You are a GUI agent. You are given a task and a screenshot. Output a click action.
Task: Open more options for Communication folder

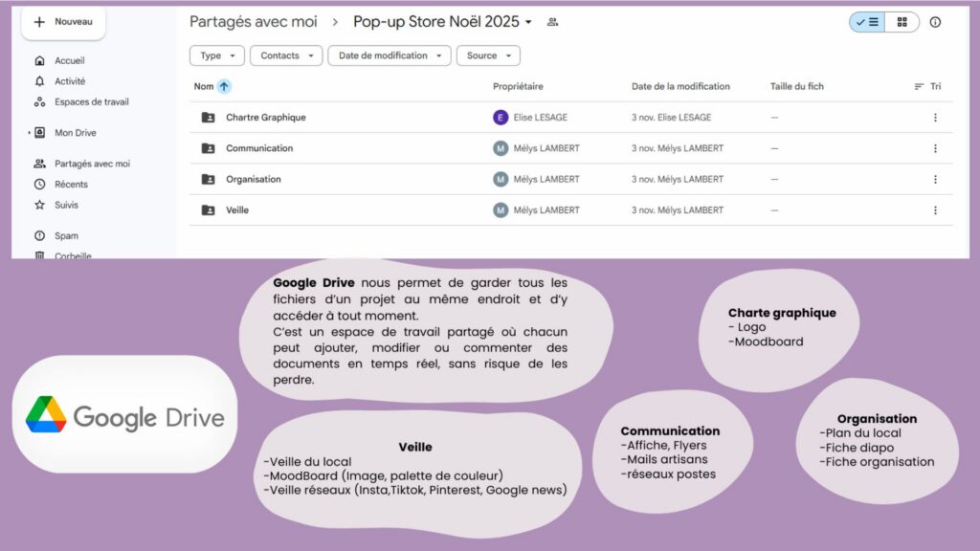pos(935,148)
